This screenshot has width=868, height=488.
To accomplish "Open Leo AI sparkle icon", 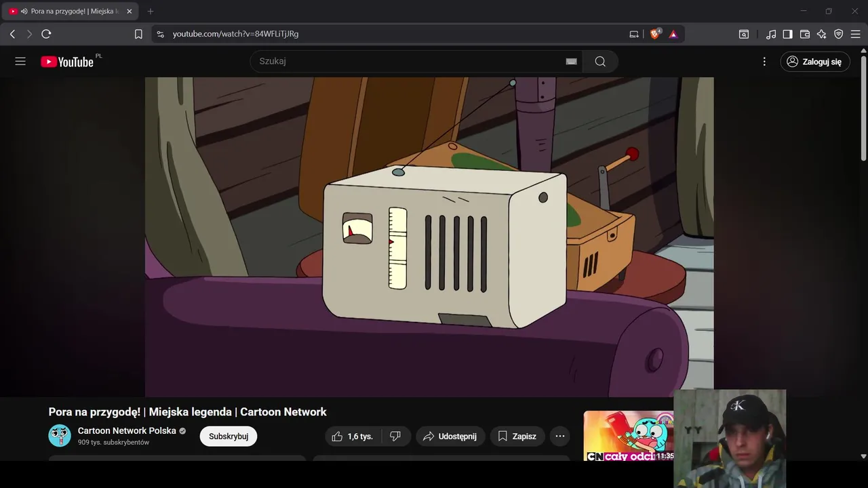I will point(822,34).
